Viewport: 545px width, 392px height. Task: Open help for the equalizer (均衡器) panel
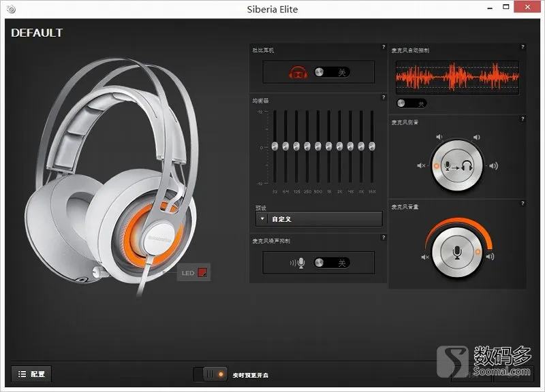pos(384,97)
